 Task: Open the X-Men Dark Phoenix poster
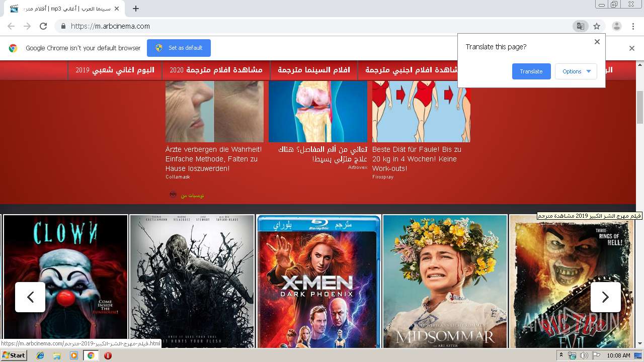coord(318,282)
